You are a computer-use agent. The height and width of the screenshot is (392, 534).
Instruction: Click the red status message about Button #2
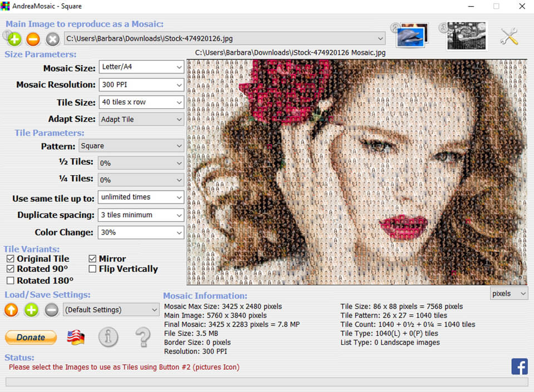[124, 367]
